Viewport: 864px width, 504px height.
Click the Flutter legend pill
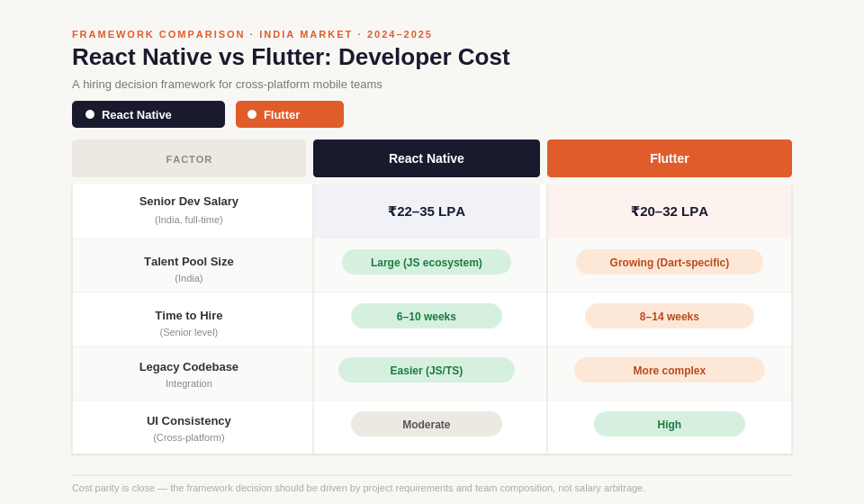click(290, 114)
